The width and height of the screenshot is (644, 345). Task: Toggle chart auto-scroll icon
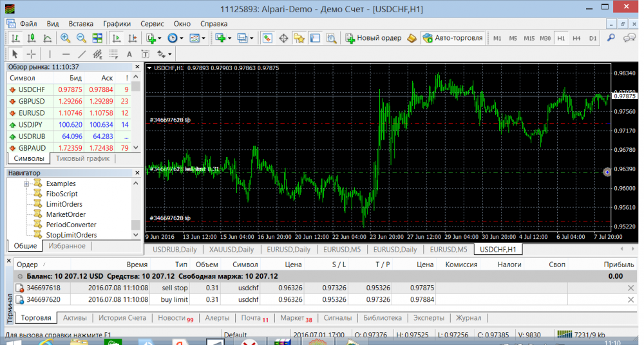117,38
